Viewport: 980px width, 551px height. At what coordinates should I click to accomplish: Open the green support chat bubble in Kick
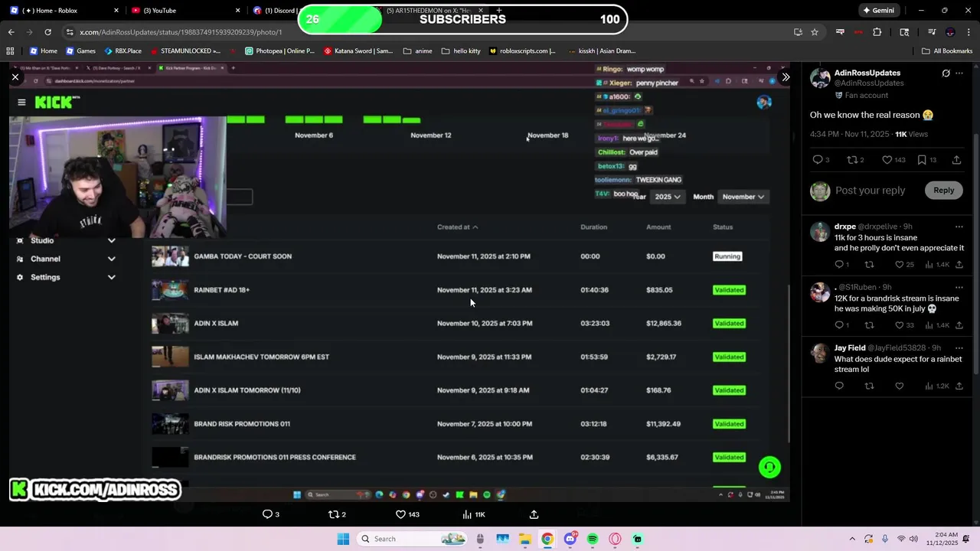click(x=769, y=467)
